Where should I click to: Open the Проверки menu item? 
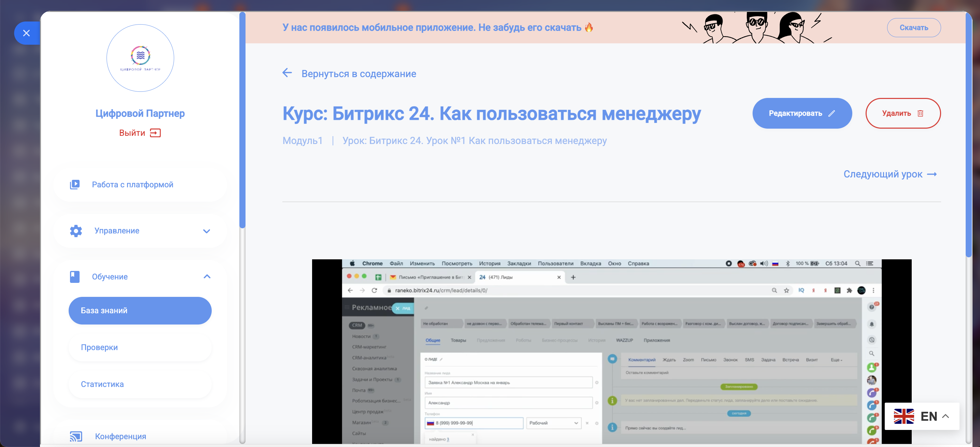140,347
